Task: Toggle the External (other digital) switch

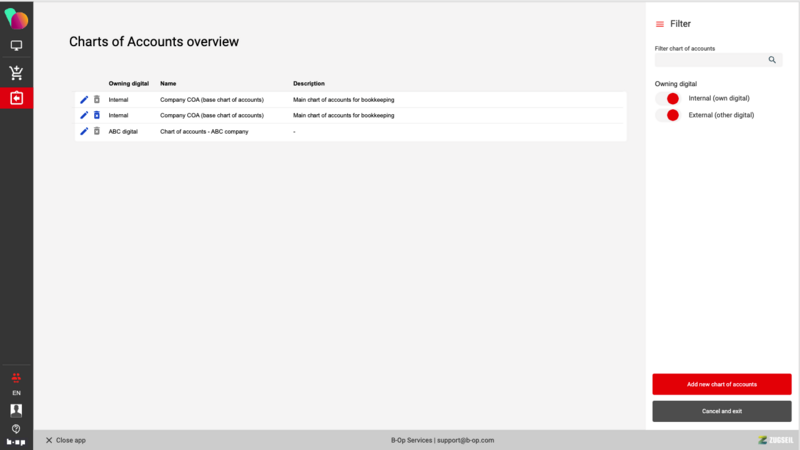Action: coord(667,115)
